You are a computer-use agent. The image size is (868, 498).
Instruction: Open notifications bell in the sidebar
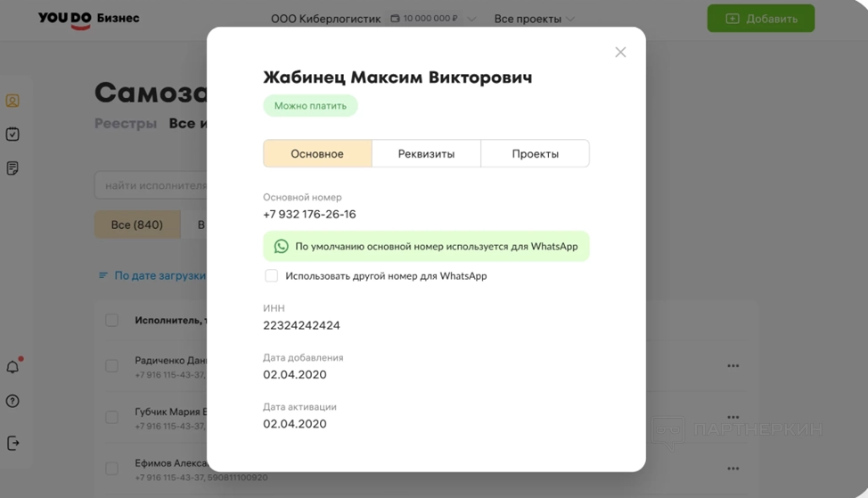12,367
